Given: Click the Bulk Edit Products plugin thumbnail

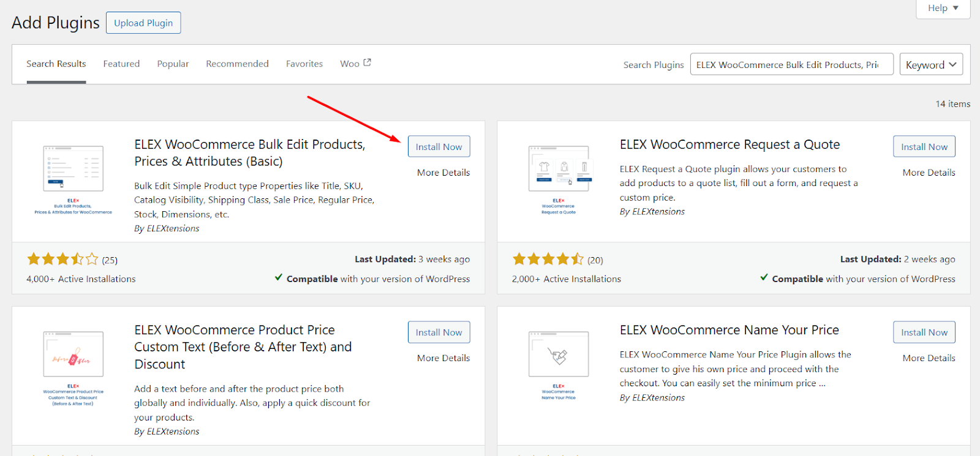Looking at the screenshot, I should (73, 180).
